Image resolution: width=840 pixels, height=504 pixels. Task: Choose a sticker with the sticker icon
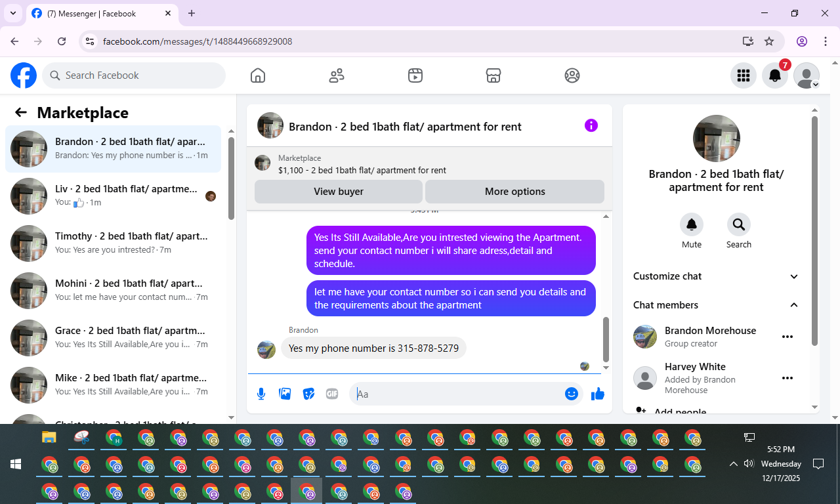[308, 394]
